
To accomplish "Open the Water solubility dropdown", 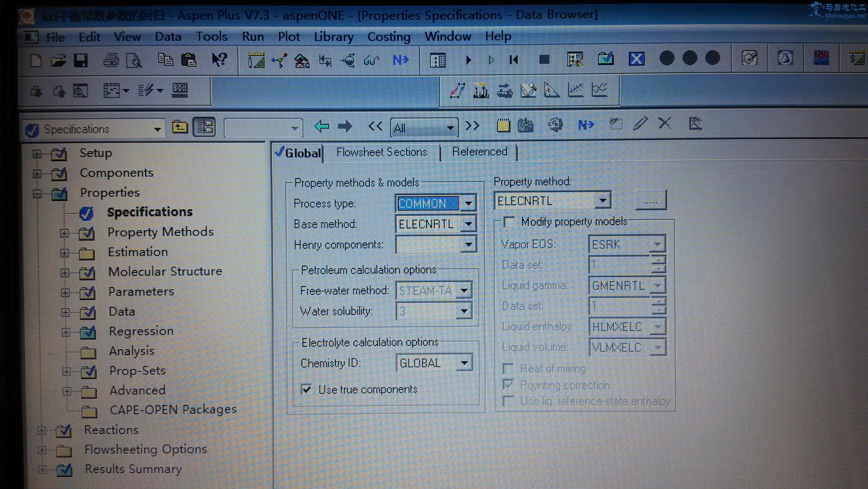I will [464, 311].
